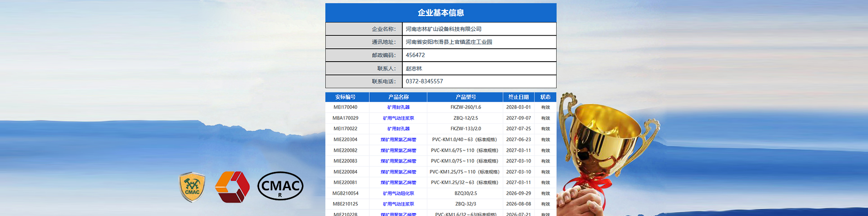
Task: Click the 状态 column header
Action: tap(545, 97)
